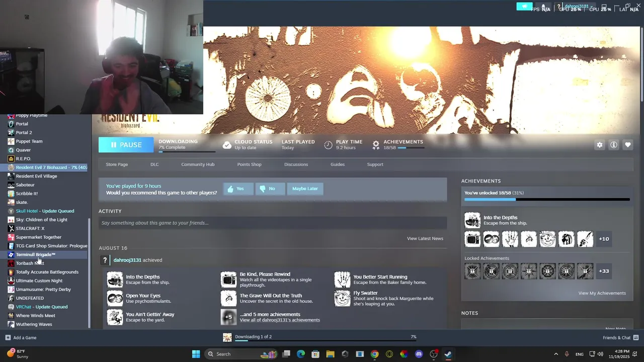
Task: Click Be Kind, Please Rewind achievement icon
Action: point(228,280)
